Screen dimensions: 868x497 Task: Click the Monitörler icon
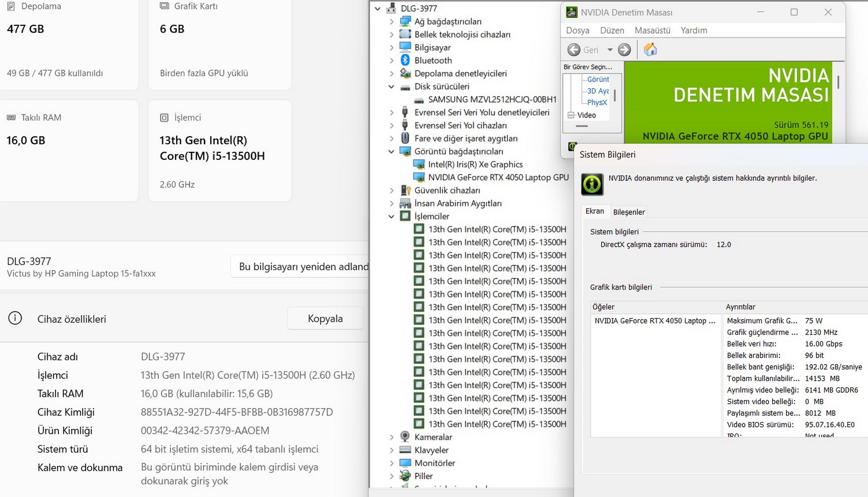(405, 463)
